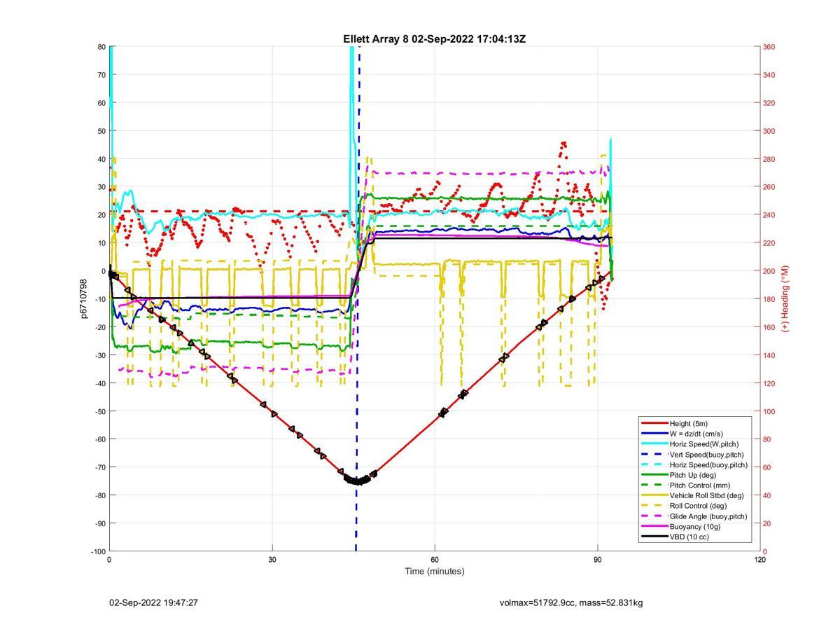Click the red '200' heading tick label
Image resolution: width=840 pixels, height=620 pixels.
tap(769, 271)
